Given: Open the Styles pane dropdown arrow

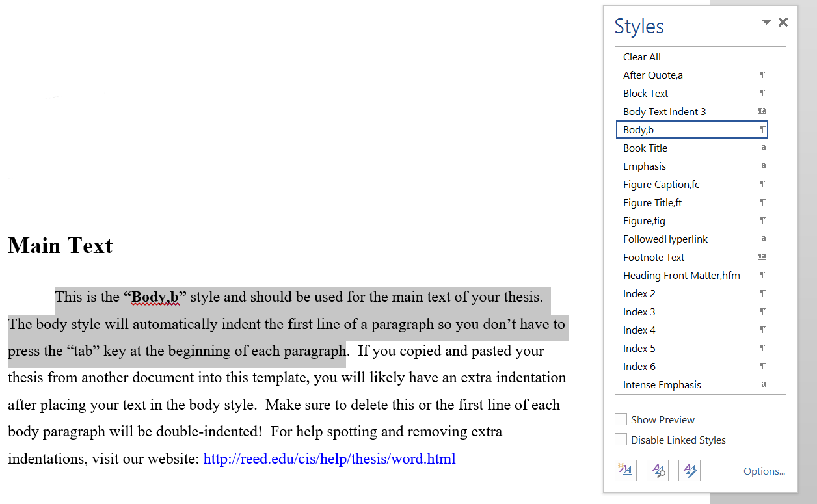Looking at the screenshot, I should [766, 21].
